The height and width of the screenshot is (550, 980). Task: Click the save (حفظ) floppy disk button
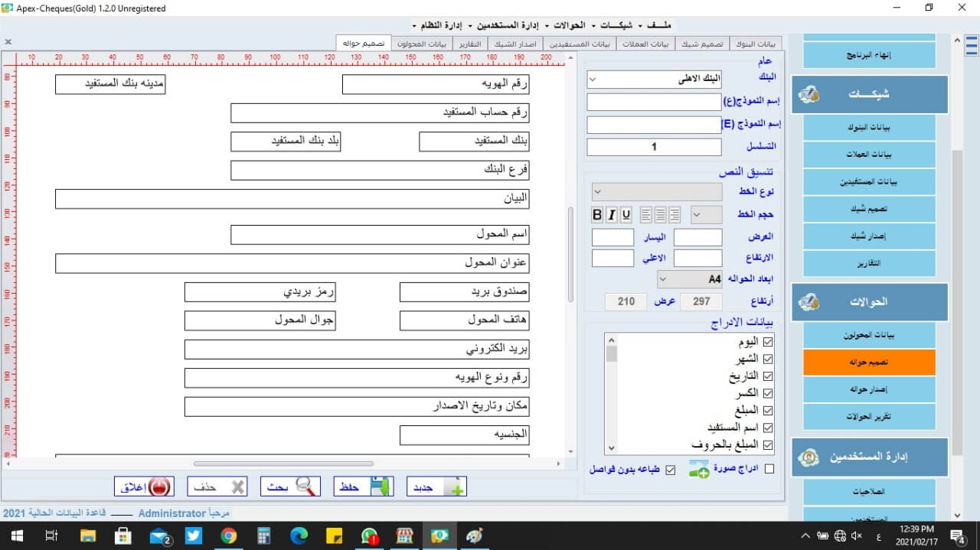click(363, 487)
